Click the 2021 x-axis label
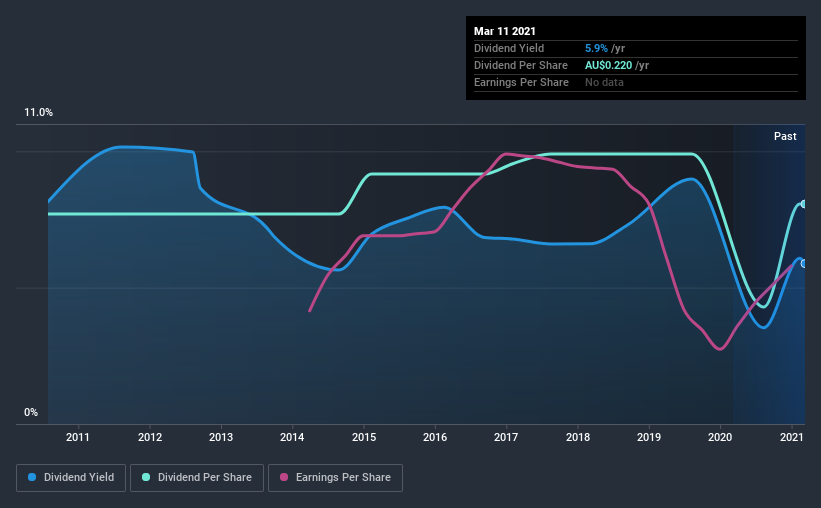The image size is (821, 508). tap(792, 437)
